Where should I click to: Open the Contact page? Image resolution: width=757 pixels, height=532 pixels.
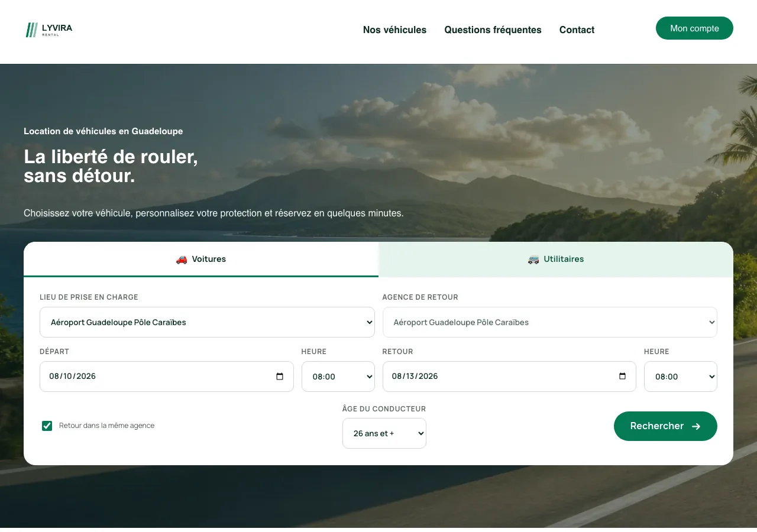pos(577,30)
